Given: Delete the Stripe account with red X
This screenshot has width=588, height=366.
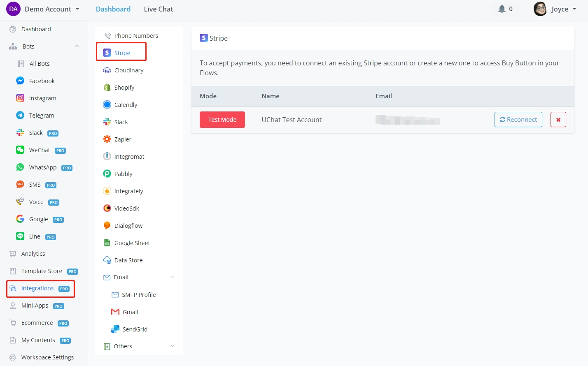Looking at the screenshot, I should pos(558,120).
